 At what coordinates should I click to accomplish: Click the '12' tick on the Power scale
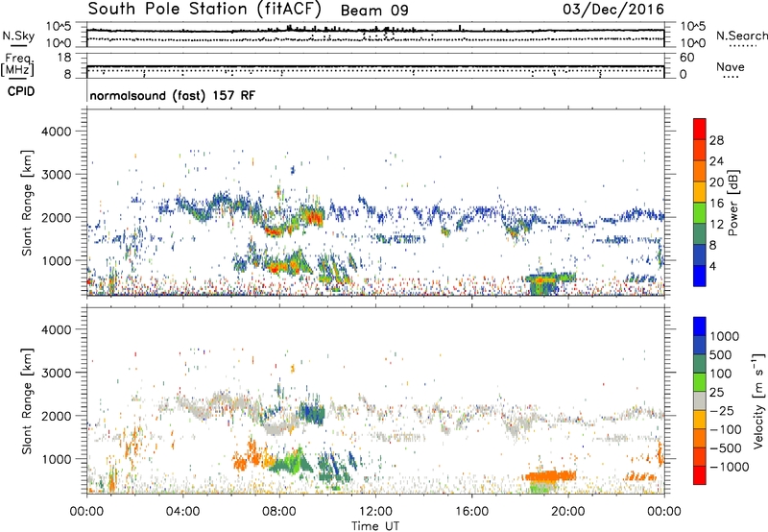(716, 225)
